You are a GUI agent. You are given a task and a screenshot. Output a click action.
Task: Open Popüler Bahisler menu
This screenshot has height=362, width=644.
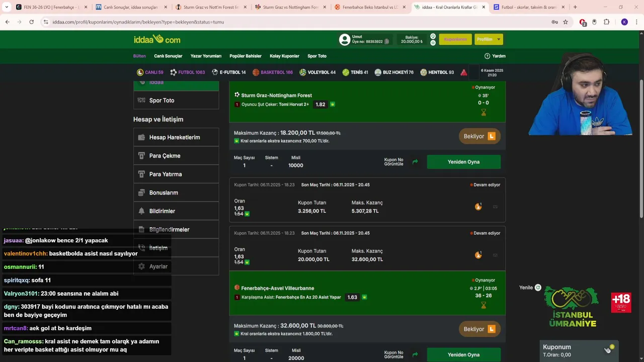[x=246, y=56]
